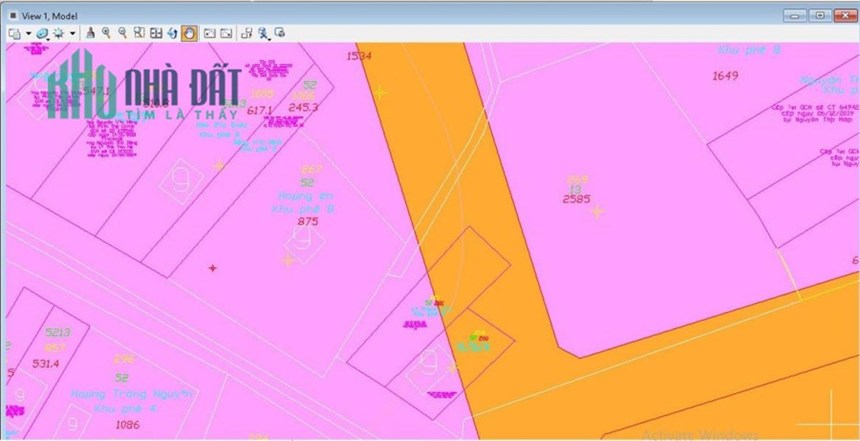Open the Clip Volume tool
This screenshot has height=441, width=860.
(280, 33)
